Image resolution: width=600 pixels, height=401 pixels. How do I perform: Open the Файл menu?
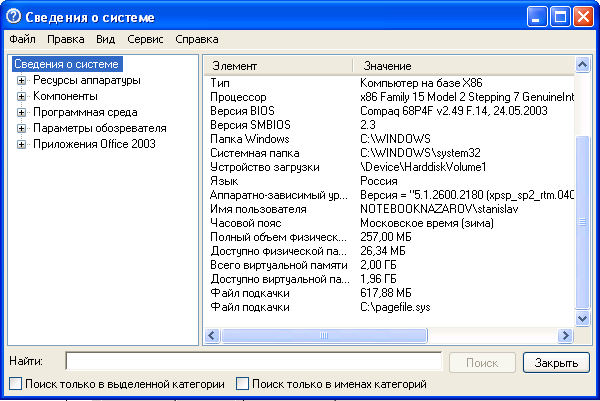(23, 39)
